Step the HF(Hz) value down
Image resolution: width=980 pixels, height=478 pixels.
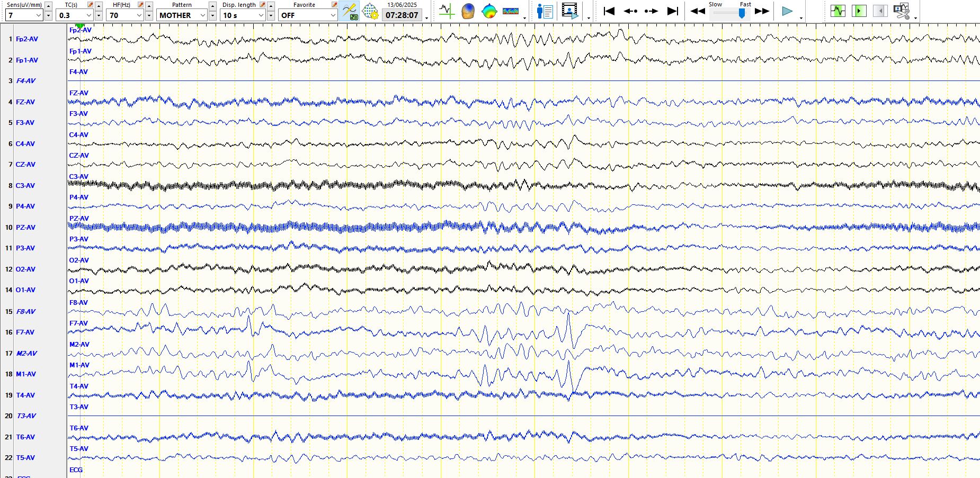(x=149, y=16)
